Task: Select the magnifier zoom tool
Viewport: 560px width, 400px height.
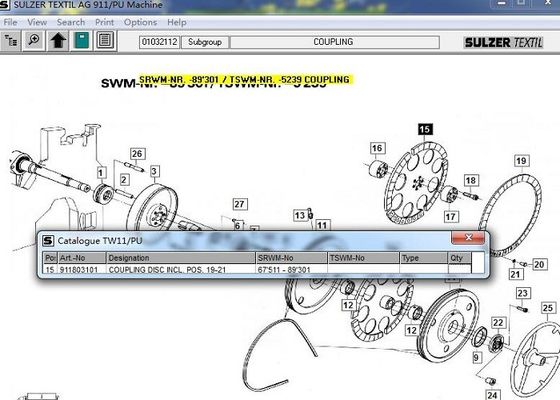Action: click(34, 41)
